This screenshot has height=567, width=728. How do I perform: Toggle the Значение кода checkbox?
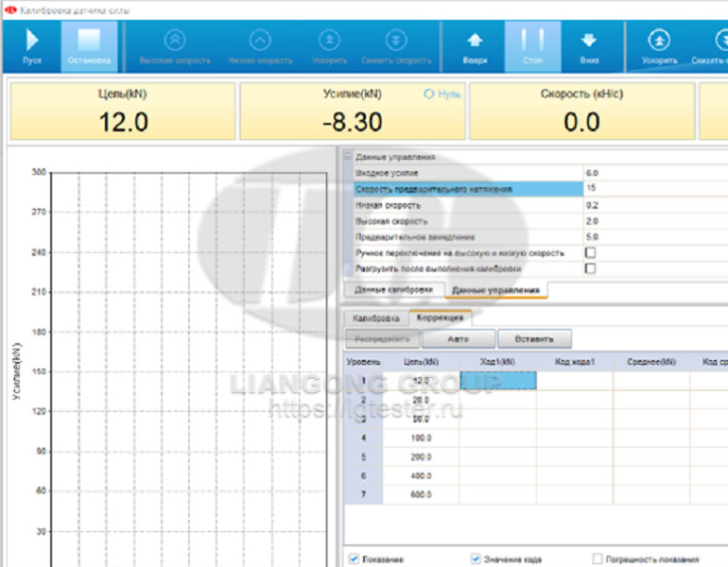(475, 559)
